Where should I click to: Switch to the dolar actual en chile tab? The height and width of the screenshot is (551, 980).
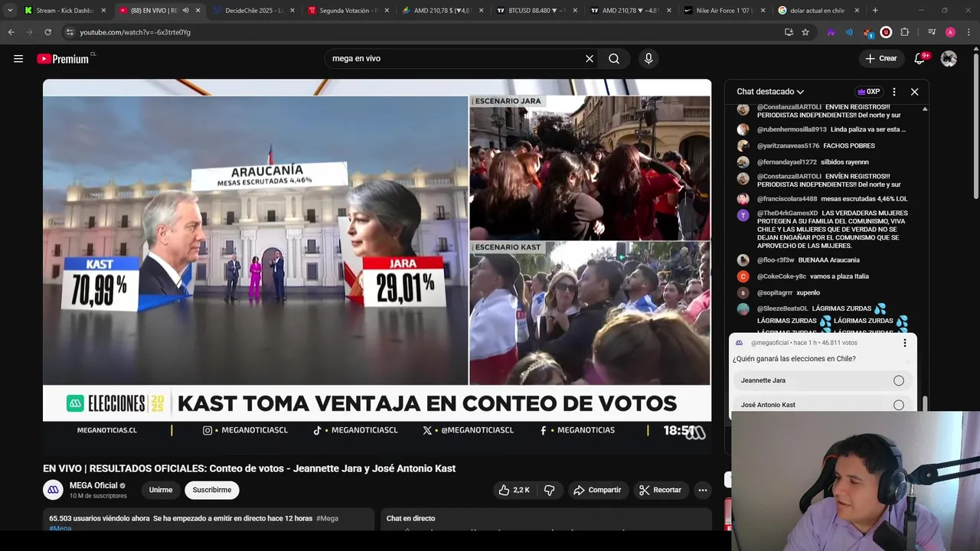[x=819, y=11]
